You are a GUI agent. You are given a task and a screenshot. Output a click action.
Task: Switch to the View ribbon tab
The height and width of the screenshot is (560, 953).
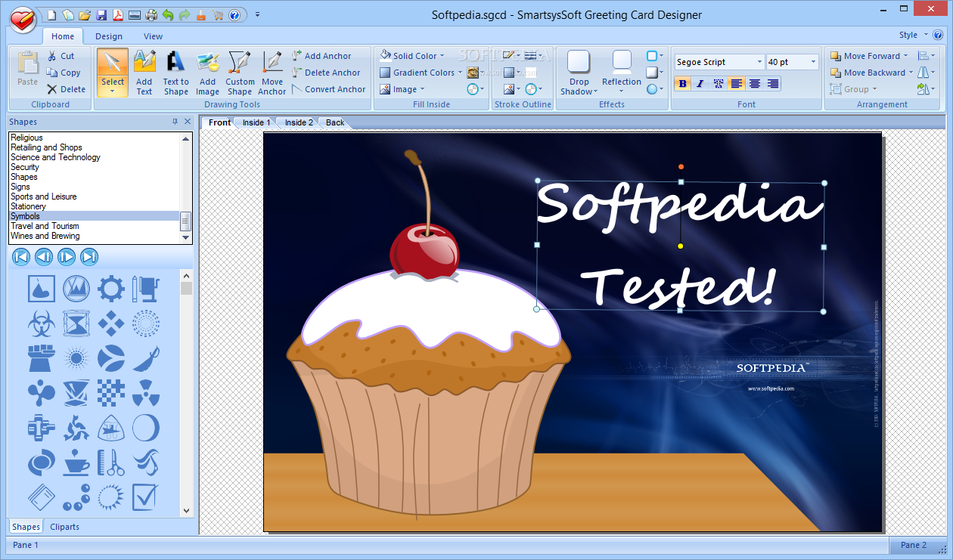click(154, 36)
